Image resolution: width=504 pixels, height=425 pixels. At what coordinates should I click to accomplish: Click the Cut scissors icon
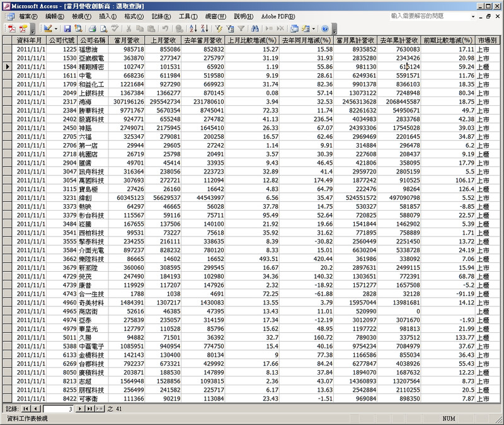(129, 28)
